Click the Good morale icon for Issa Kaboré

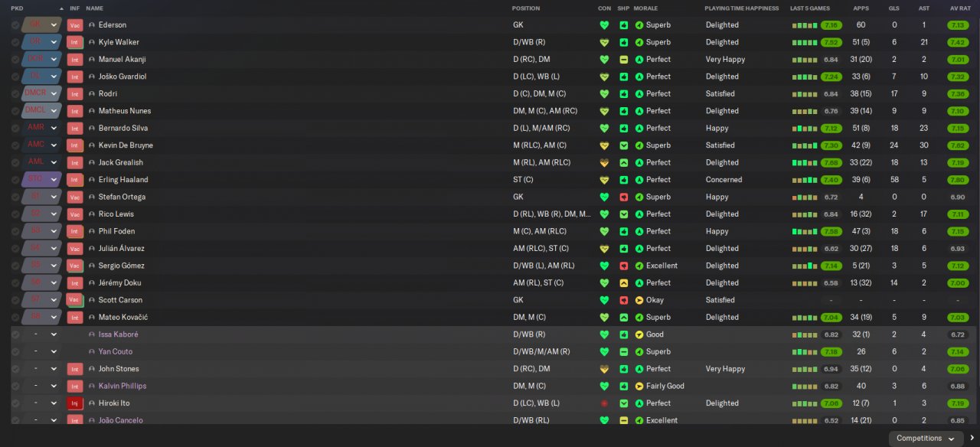[639, 334]
